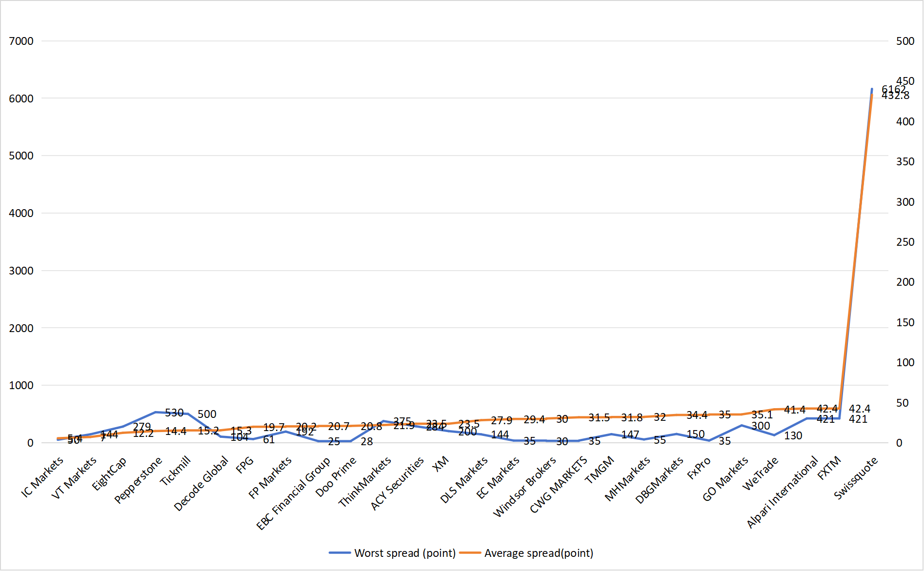Click the "Average spread(point)" legend entry
Viewport: 924px width, 571px height.
point(527,553)
